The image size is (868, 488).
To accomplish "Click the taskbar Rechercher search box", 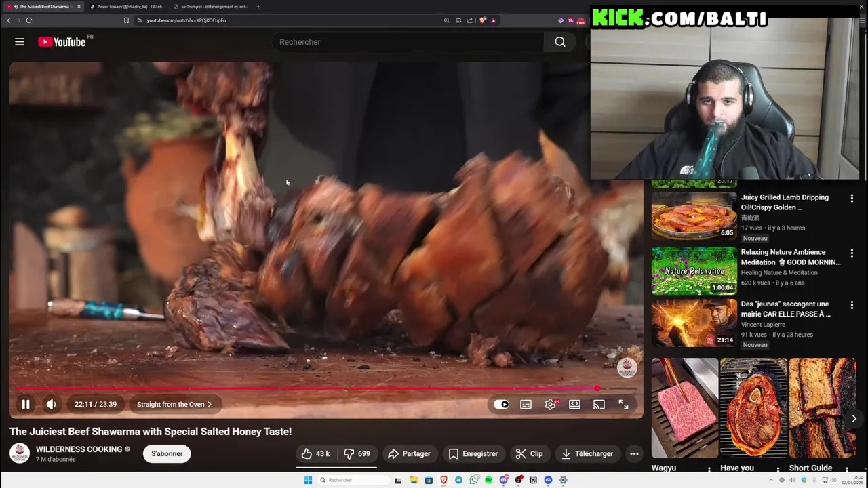I will [353, 480].
